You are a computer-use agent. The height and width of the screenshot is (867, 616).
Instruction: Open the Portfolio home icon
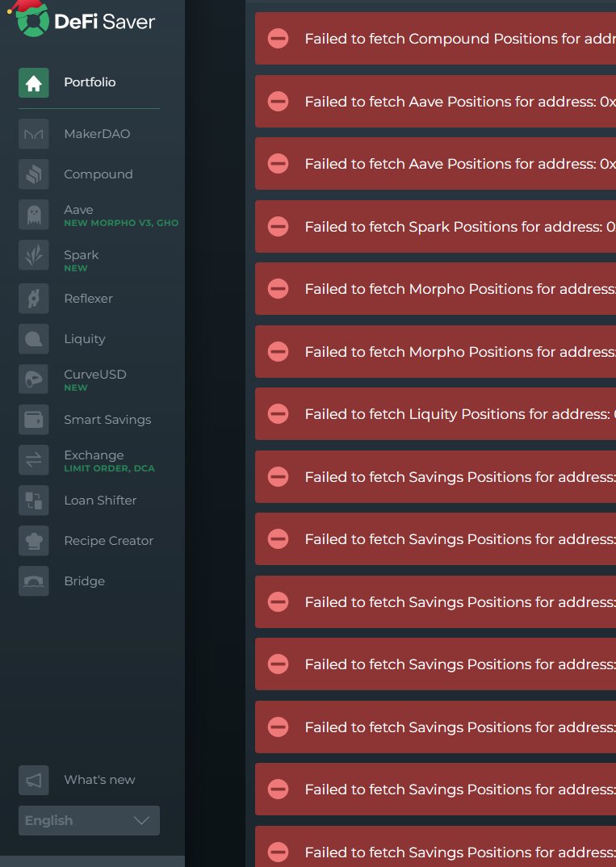(34, 83)
